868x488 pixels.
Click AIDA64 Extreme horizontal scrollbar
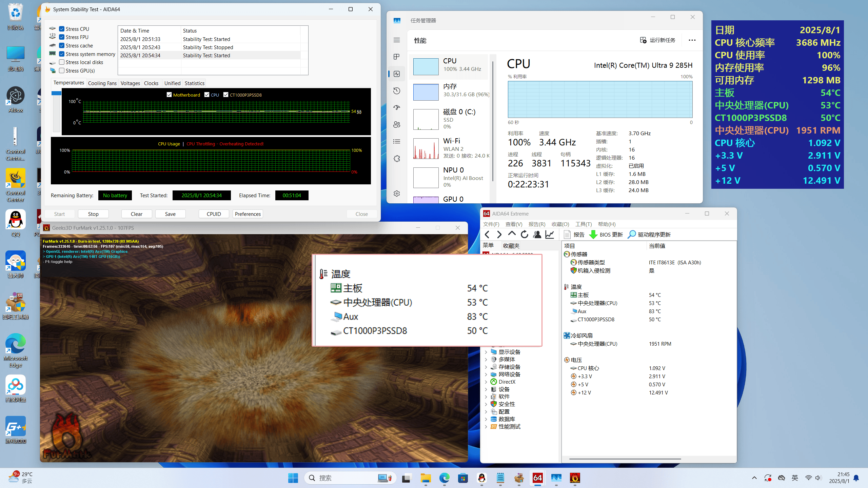(x=625, y=459)
